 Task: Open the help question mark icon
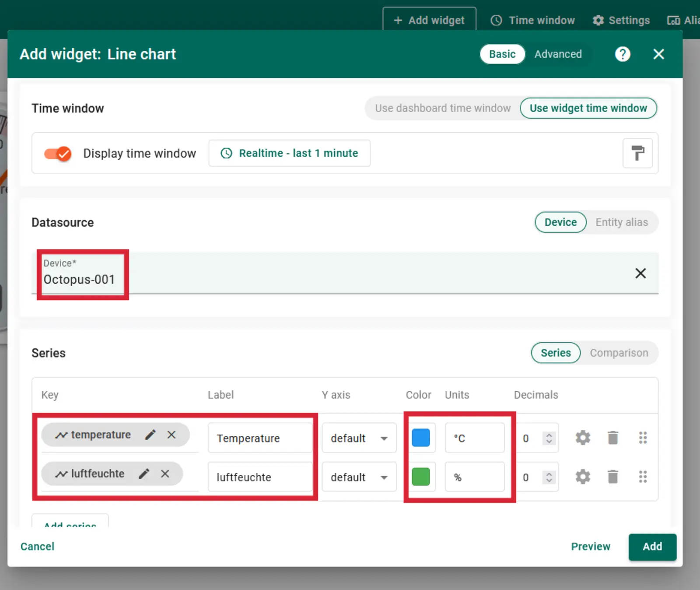622,54
